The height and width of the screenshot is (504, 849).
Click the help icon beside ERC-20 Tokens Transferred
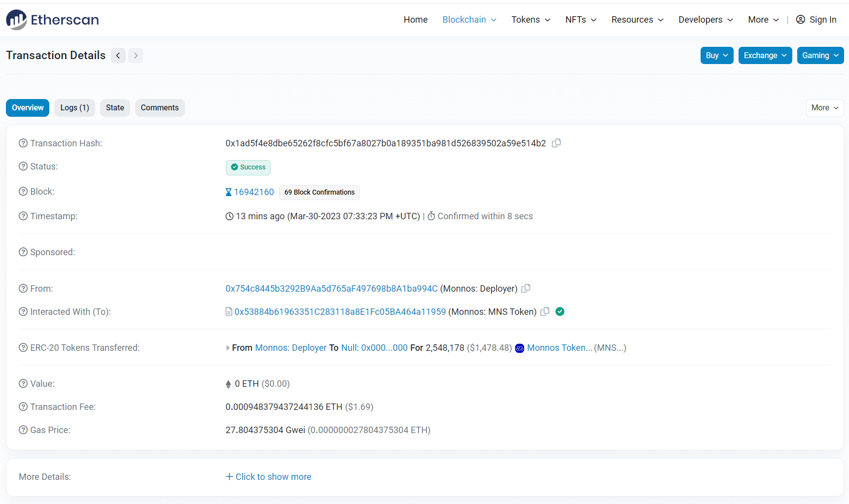click(23, 347)
